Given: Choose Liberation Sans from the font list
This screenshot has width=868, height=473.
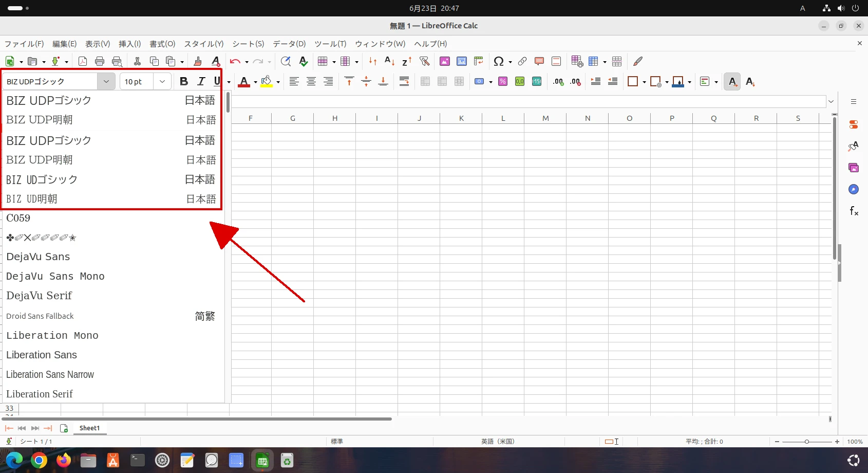Looking at the screenshot, I should tap(42, 355).
